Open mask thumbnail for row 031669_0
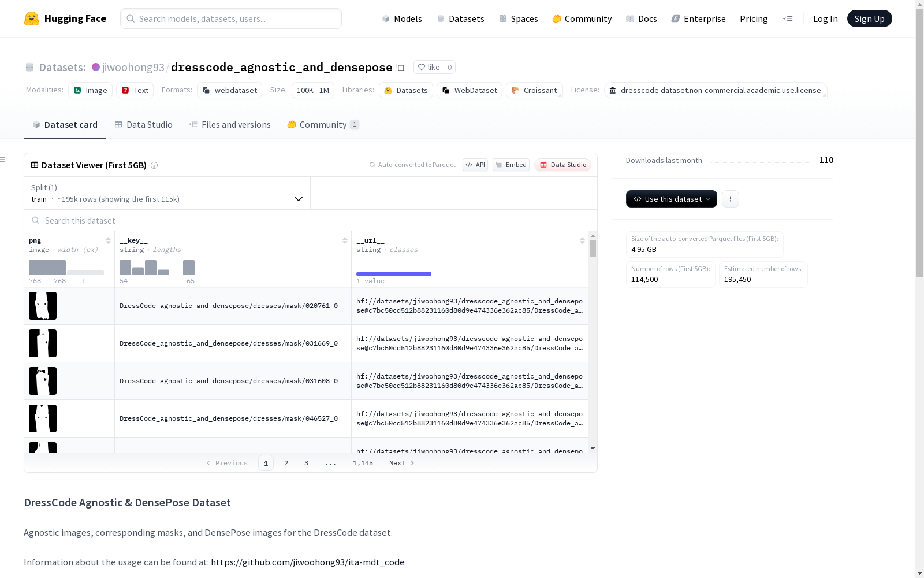Viewport: 924px width, 578px height. pyautogui.click(x=43, y=343)
